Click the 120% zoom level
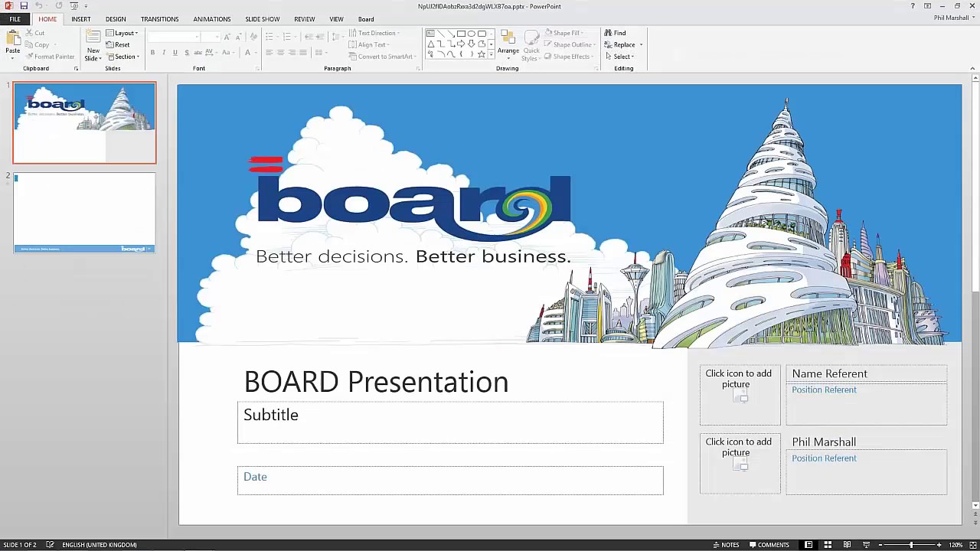 pyautogui.click(x=955, y=545)
